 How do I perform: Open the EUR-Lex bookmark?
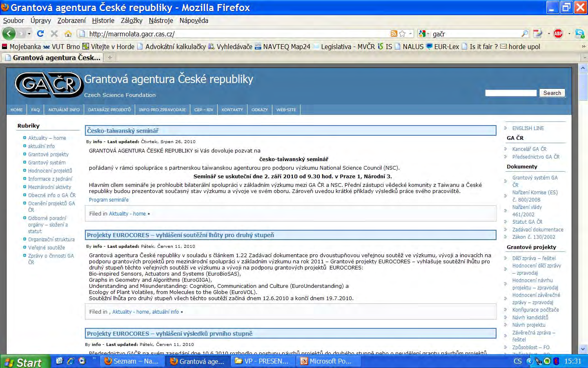443,47
